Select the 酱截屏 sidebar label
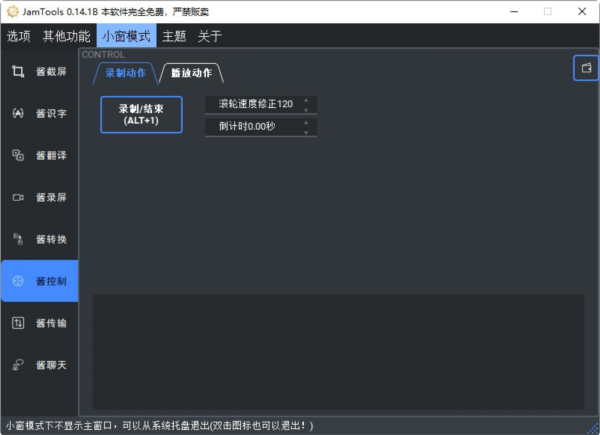Image resolution: width=600 pixels, height=435 pixels. pyautogui.click(x=51, y=72)
